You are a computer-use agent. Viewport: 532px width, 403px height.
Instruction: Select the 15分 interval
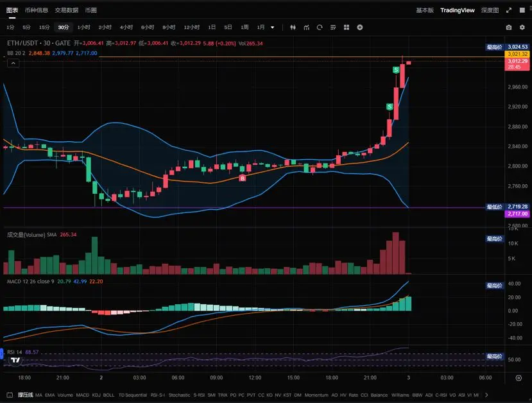tap(44, 27)
